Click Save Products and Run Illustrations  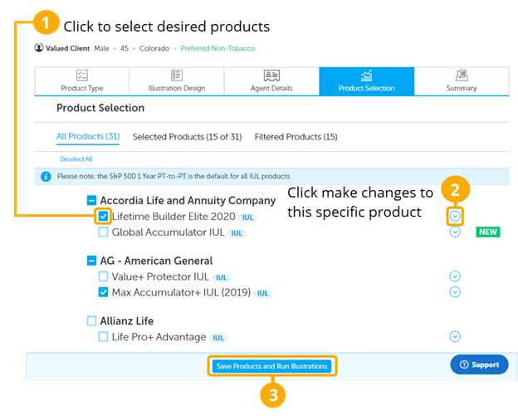[272, 366]
